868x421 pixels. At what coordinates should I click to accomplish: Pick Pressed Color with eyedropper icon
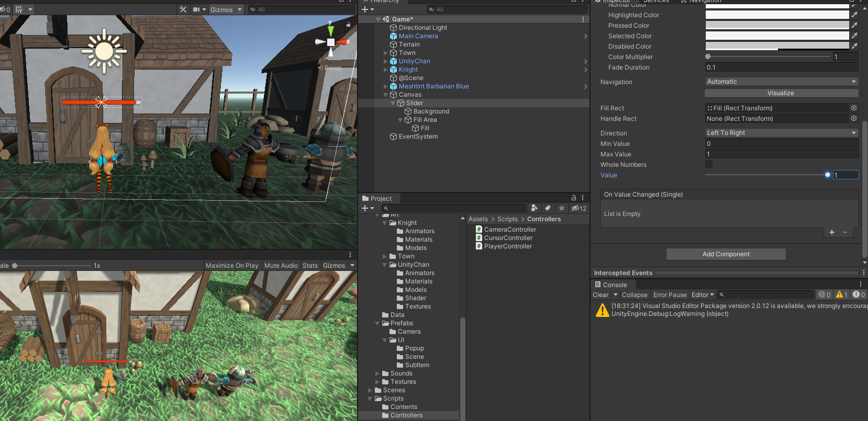click(x=854, y=25)
